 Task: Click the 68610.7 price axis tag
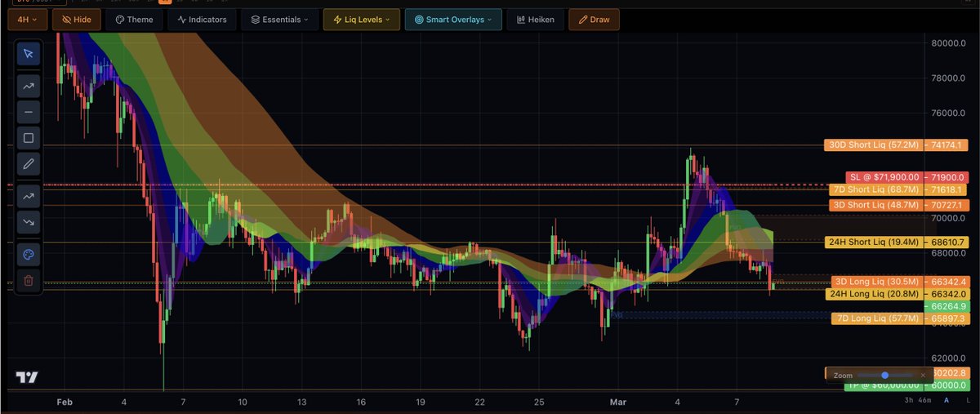[946, 243]
